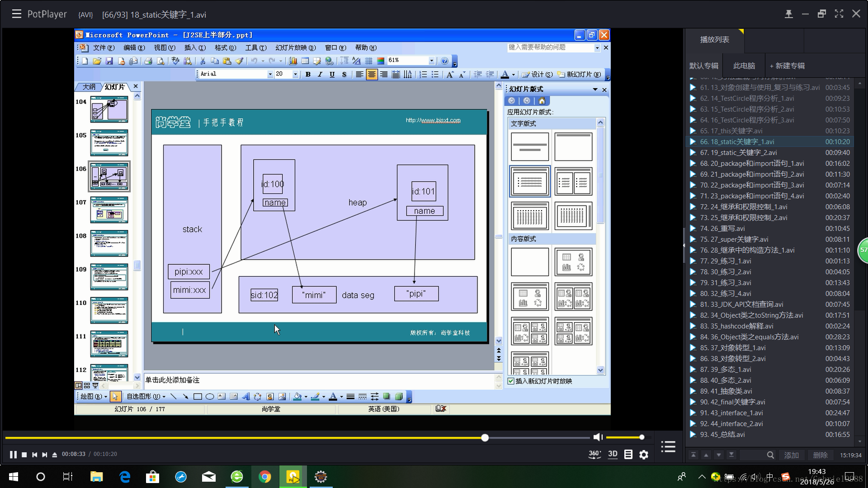This screenshot has height=488, width=868.
Task: Open PowerPoint 文件 menu
Action: tap(104, 48)
